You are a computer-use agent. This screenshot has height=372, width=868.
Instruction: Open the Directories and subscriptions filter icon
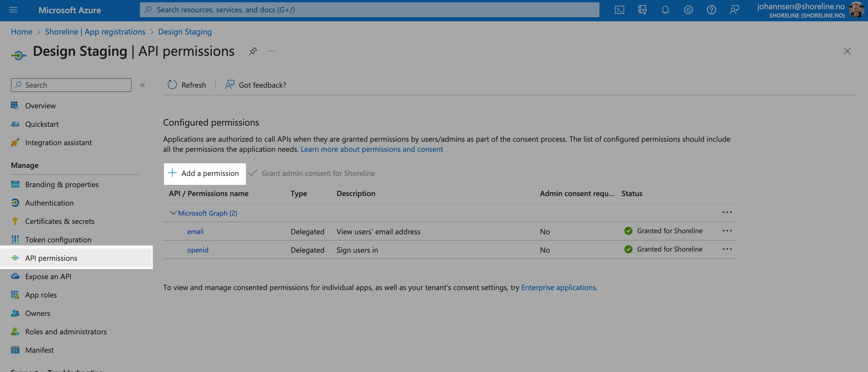(x=642, y=10)
